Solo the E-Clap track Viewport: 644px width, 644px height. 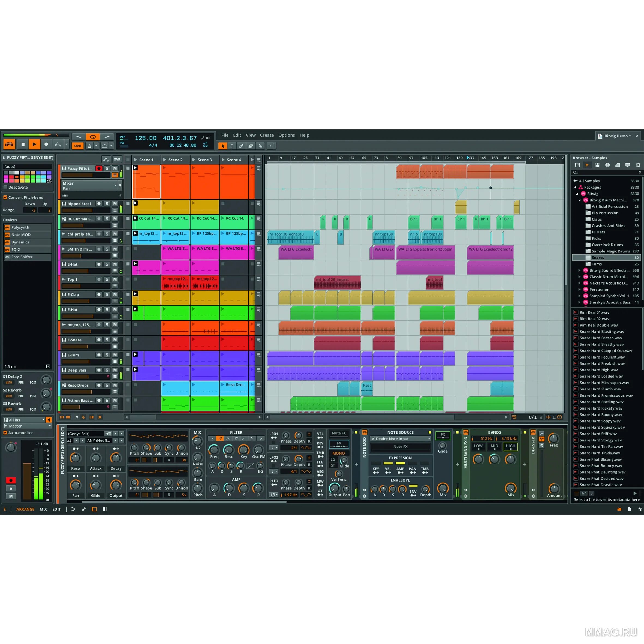(107, 294)
